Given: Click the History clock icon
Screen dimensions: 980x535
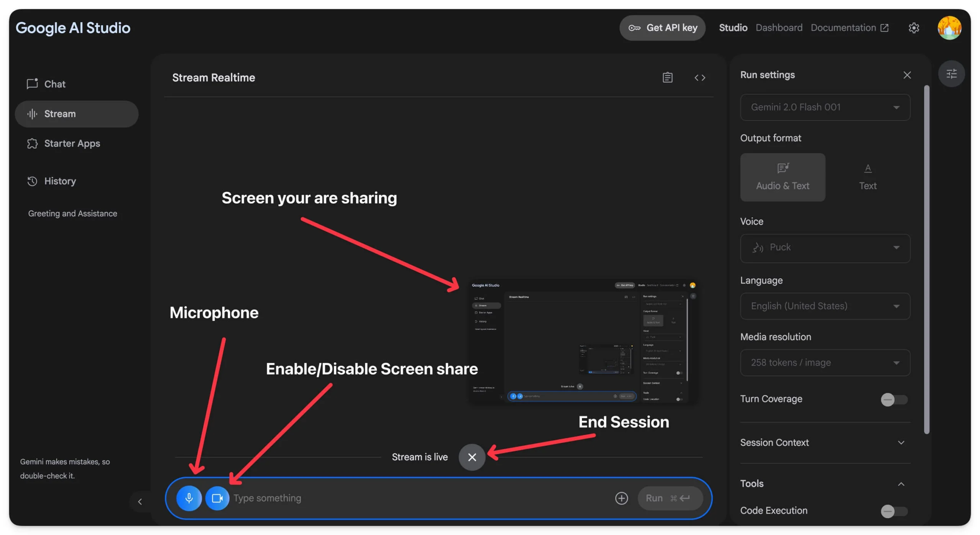Looking at the screenshot, I should 32,181.
